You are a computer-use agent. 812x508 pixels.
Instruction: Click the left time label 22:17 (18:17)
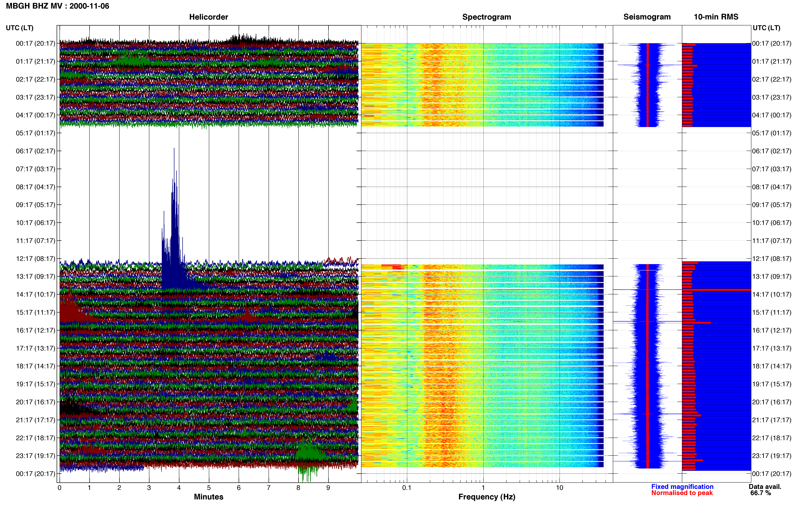click(x=36, y=438)
